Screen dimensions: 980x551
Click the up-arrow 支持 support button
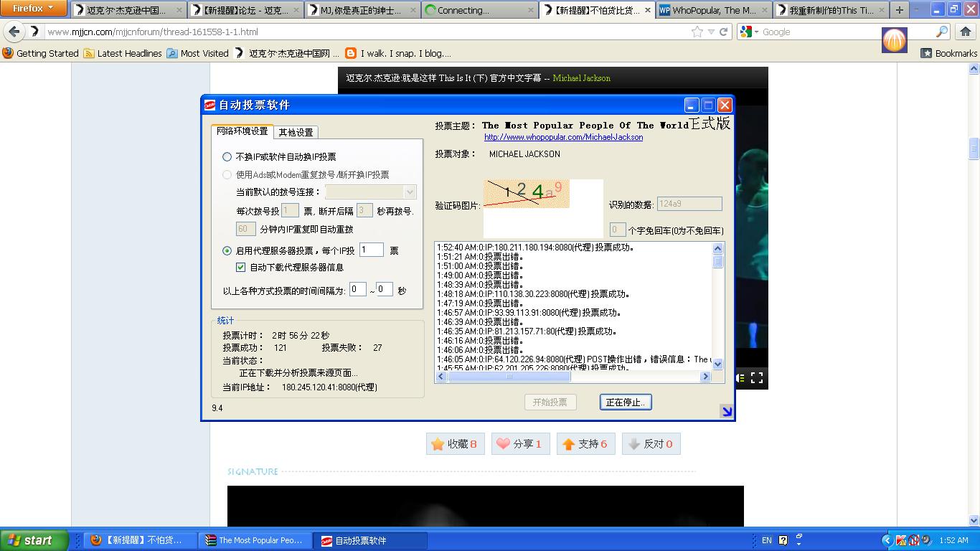tap(585, 444)
